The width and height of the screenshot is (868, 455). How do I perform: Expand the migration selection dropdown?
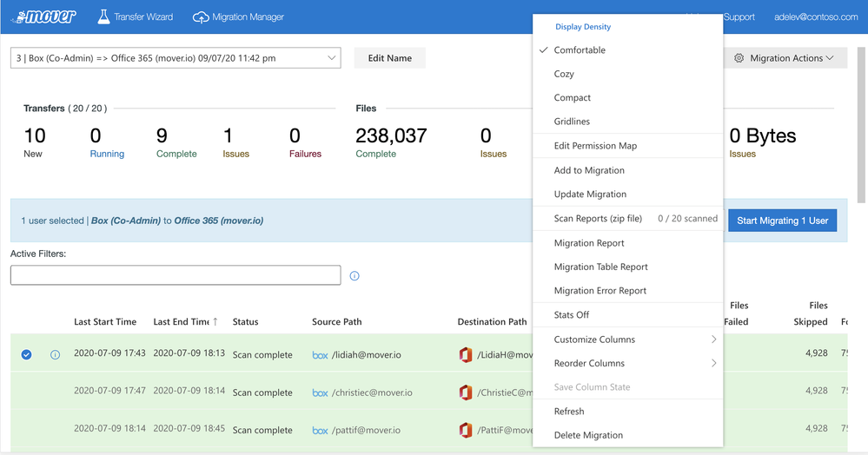332,58
